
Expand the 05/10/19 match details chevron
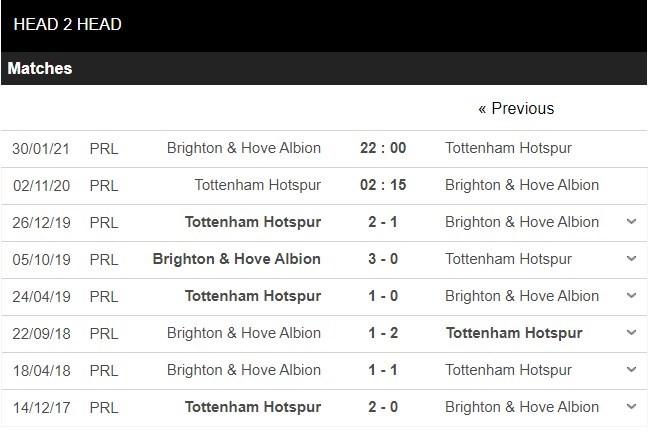pyautogui.click(x=630, y=258)
